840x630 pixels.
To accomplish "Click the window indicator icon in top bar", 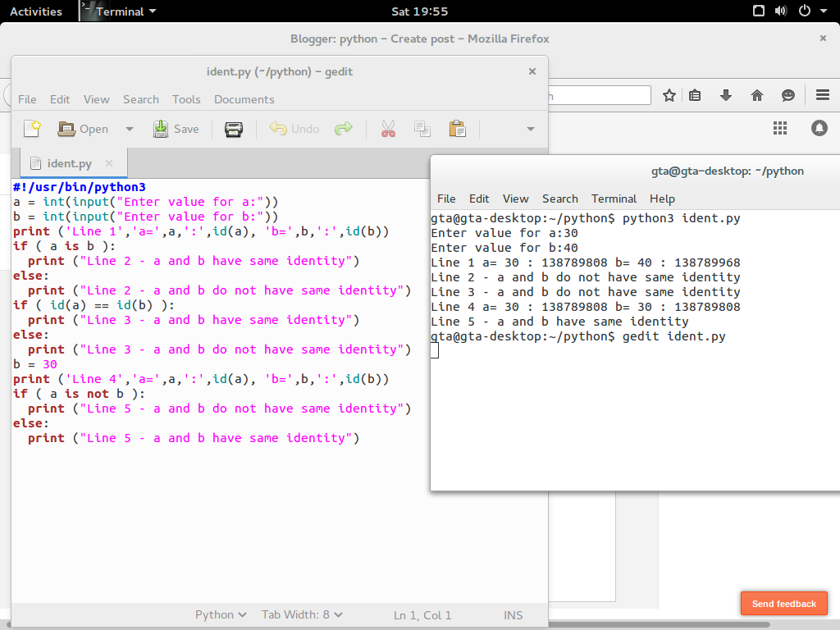I will [759, 11].
